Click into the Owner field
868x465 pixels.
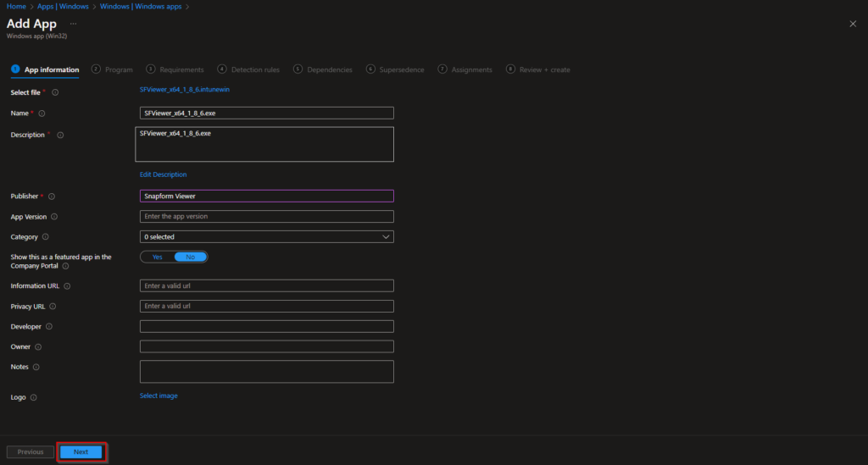[267, 346]
